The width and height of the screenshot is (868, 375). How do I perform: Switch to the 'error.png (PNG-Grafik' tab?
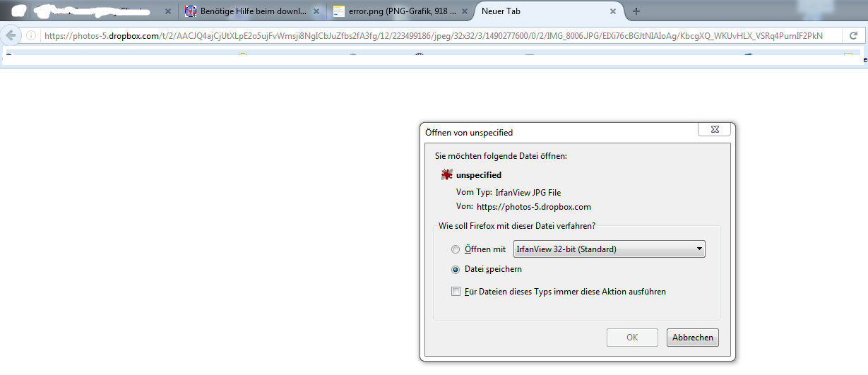click(x=400, y=12)
